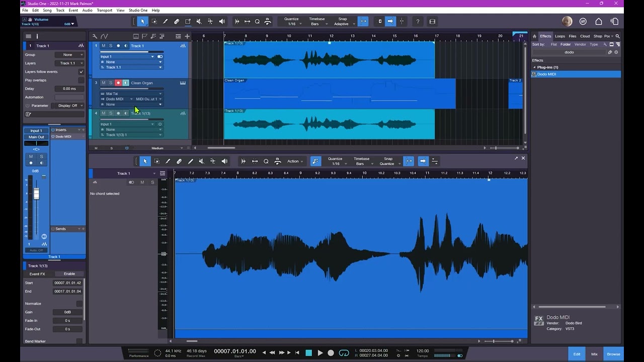Open the track list icon above tracks
644x362 pixels.
tap(178, 36)
